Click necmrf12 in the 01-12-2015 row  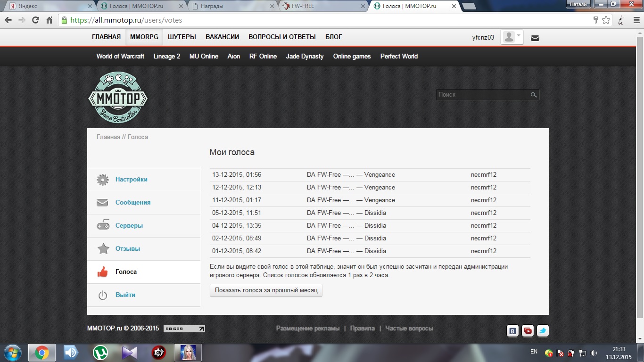coord(484,251)
